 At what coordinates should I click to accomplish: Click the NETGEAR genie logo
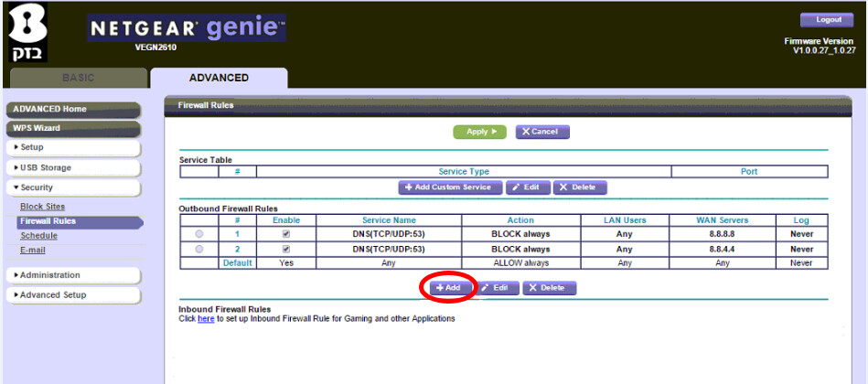click(x=187, y=31)
